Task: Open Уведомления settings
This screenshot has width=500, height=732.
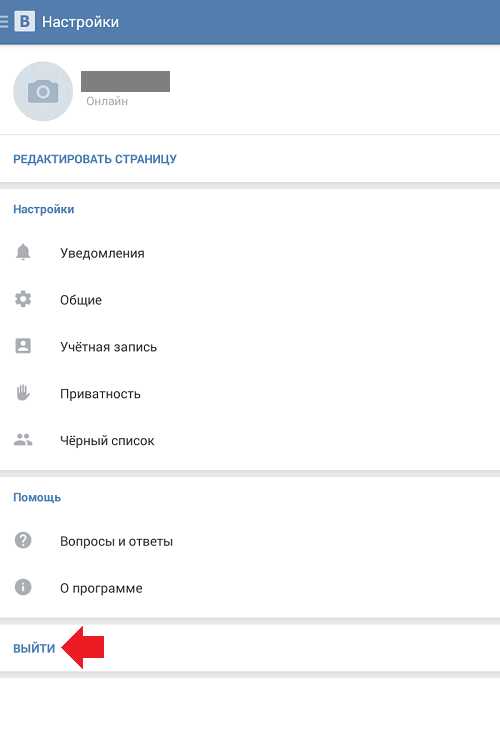Action: 250,253
